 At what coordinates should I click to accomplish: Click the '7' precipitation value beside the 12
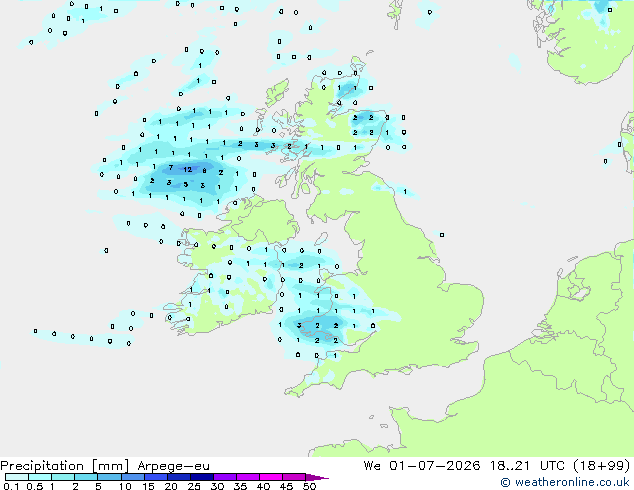coord(171,167)
